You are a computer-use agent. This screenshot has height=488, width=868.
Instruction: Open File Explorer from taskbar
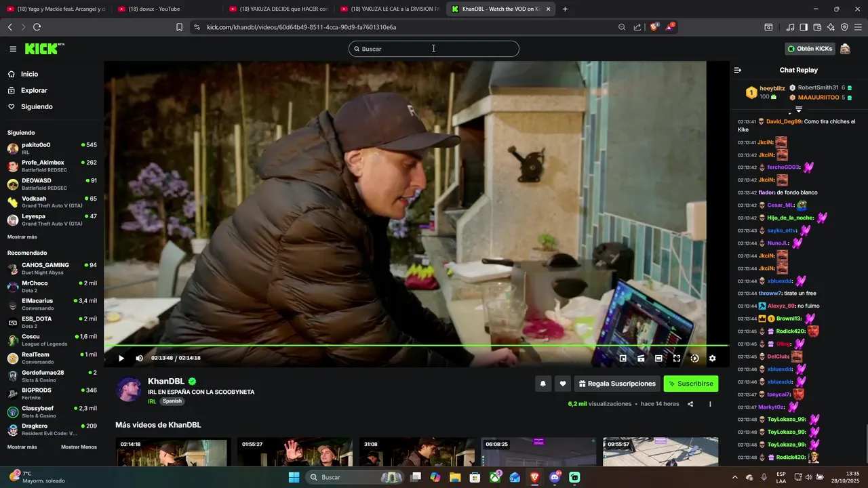point(455,477)
